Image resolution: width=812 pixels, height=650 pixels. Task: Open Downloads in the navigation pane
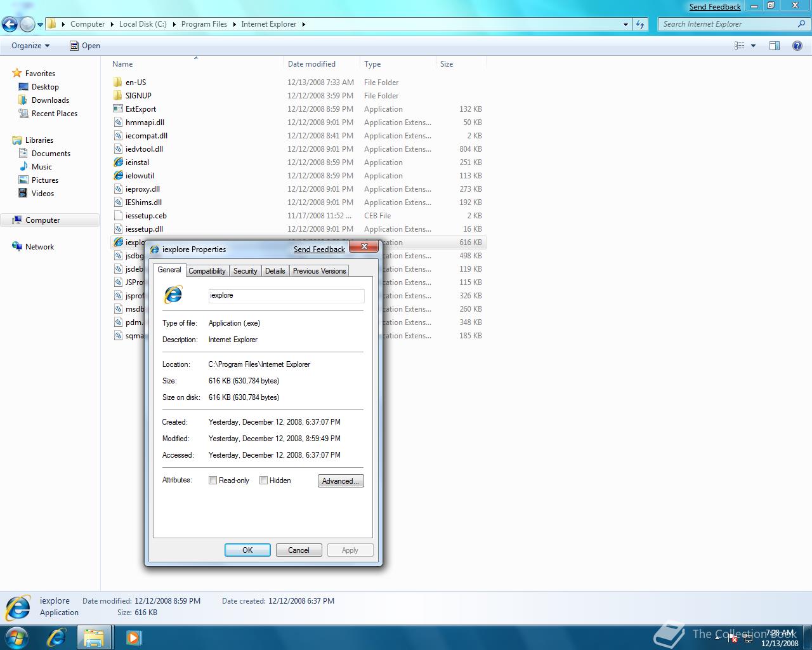pos(50,100)
